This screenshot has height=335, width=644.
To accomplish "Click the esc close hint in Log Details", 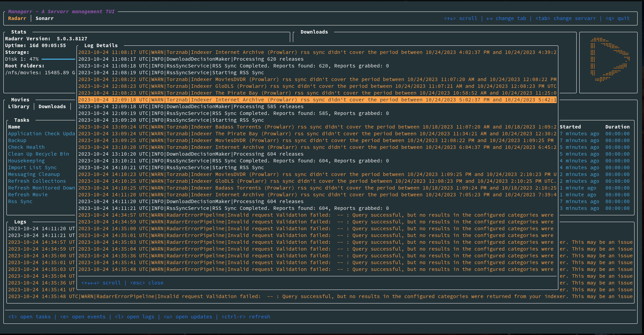I will pos(147,283).
